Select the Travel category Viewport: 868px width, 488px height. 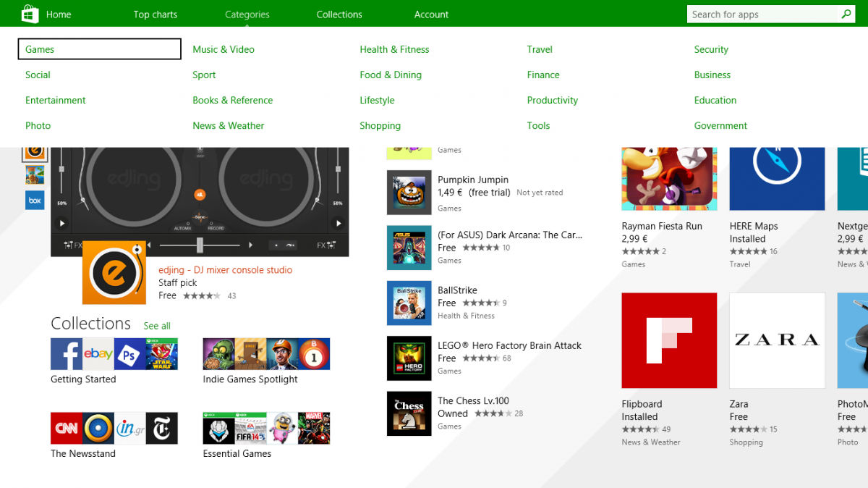tap(540, 49)
